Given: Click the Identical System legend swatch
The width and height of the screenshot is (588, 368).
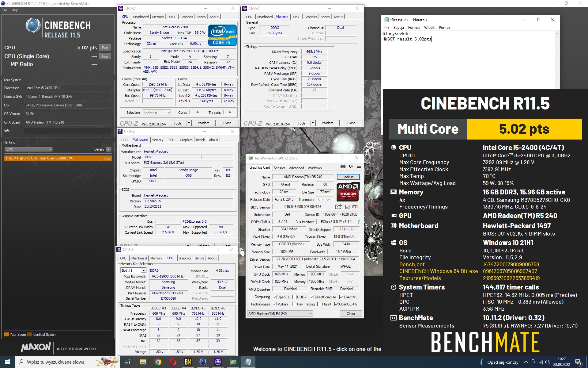Looking at the screenshot, I should click(30, 335).
